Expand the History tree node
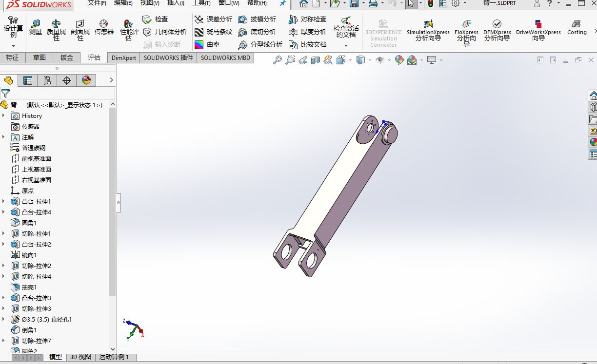The height and width of the screenshot is (364, 597). point(4,115)
